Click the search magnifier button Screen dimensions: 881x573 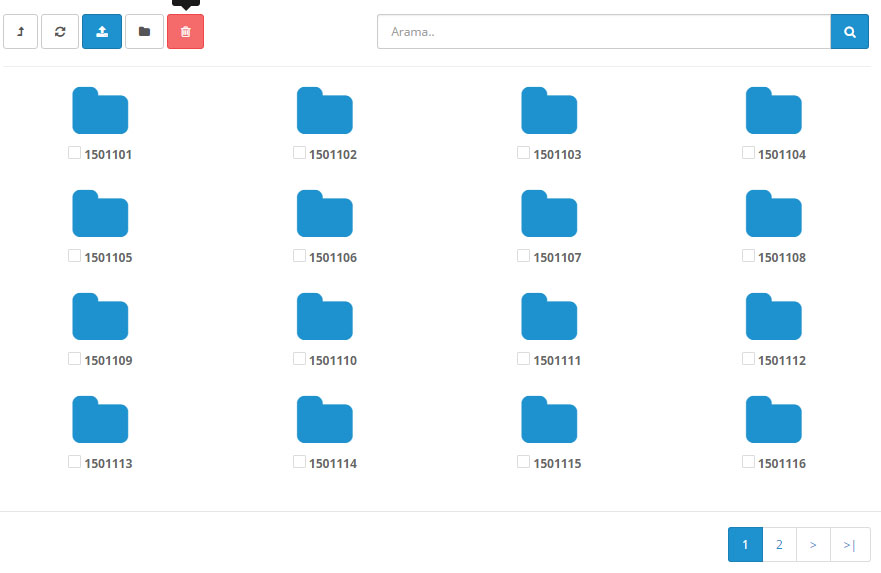(850, 31)
